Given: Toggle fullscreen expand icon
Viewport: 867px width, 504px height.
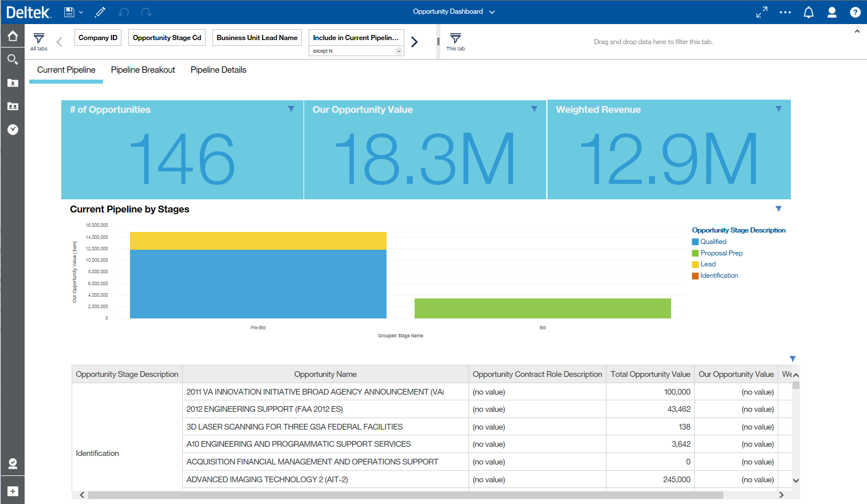Looking at the screenshot, I should pyautogui.click(x=762, y=12).
